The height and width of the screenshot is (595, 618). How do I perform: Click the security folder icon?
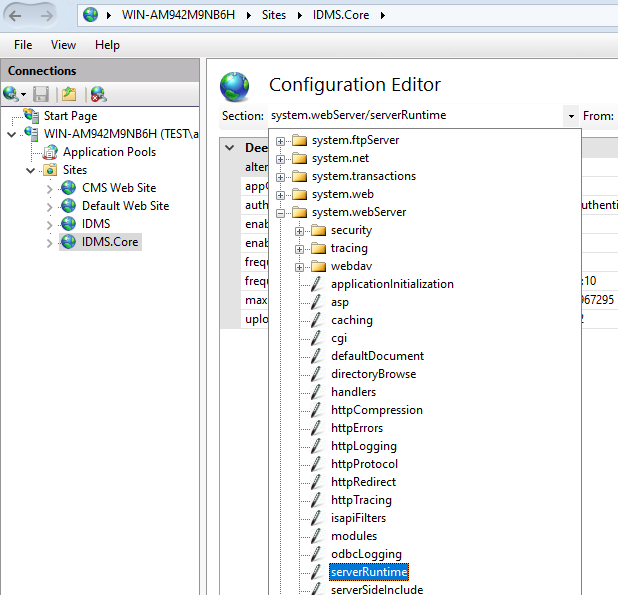(318, 230)
